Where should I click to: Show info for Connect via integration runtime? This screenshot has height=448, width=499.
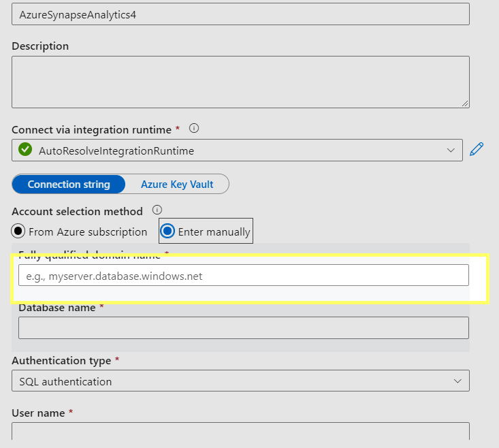(x=194, y=128)
